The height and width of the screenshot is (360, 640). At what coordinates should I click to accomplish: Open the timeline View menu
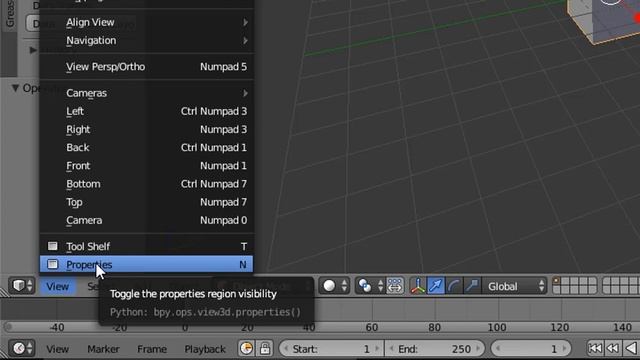click(x=58, y=349)
